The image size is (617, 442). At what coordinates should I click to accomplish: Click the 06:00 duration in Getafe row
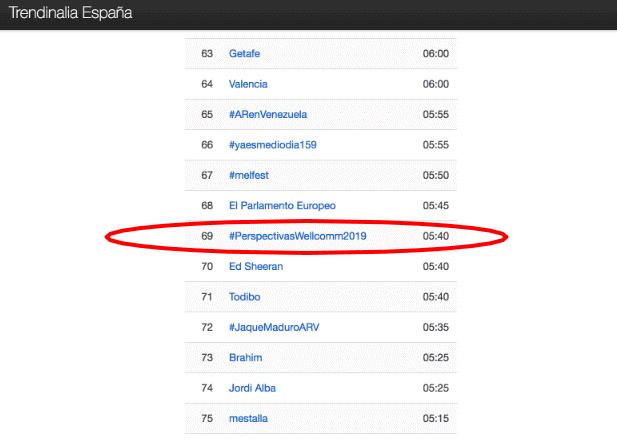[436, 54]
